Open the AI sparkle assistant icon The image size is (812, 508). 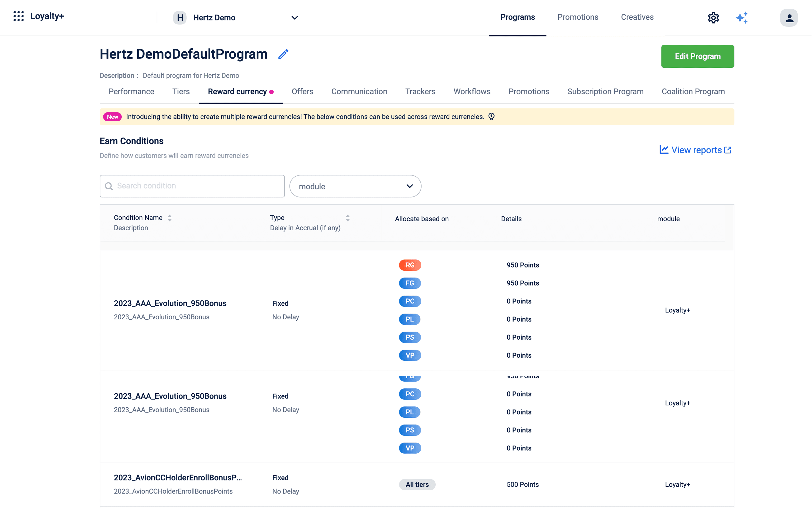pos(742,17)
